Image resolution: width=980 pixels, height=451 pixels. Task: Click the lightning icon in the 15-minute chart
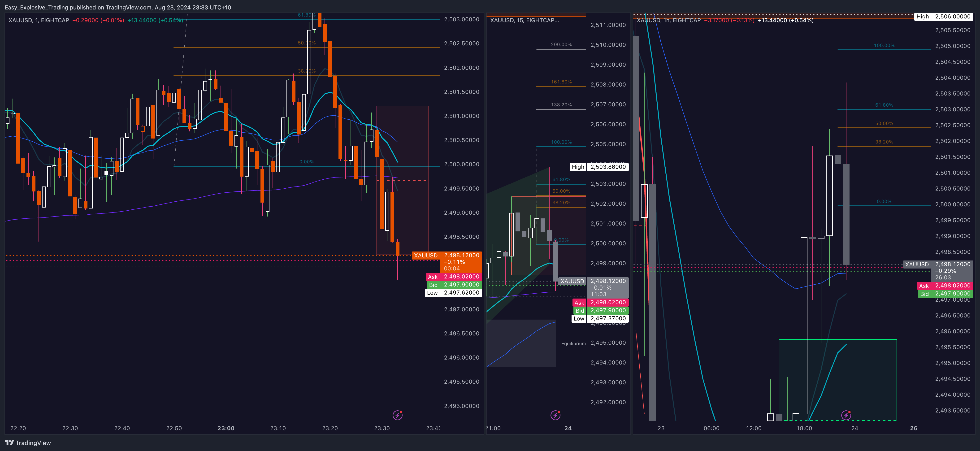pos(555,415)
